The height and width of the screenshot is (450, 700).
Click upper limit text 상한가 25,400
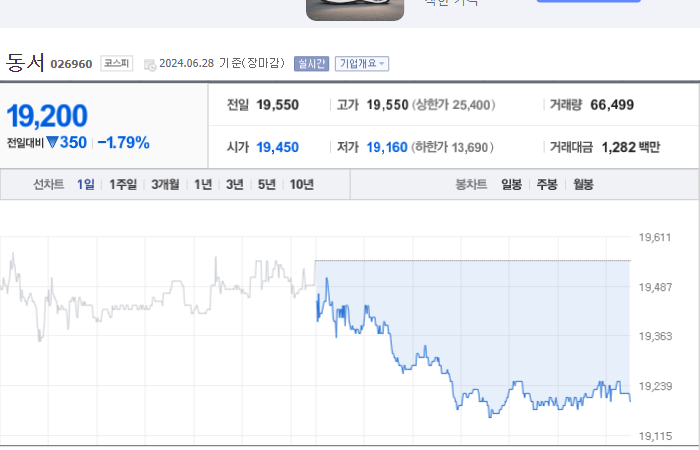coord(453,105)
